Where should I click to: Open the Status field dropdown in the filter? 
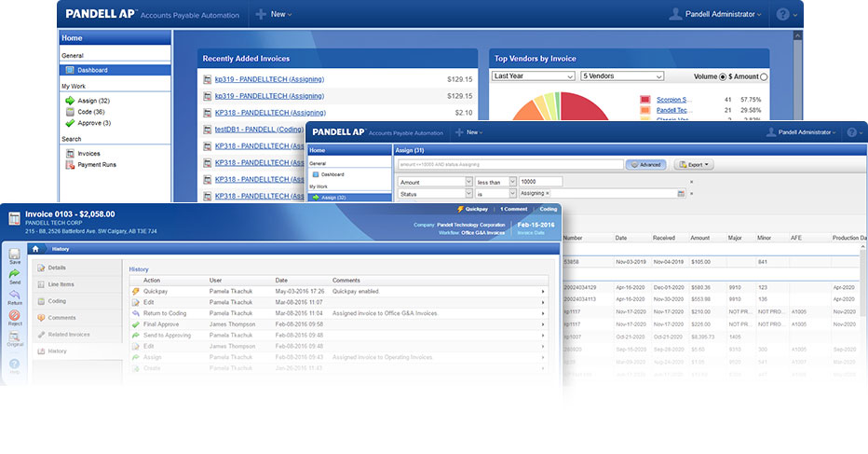468,194
